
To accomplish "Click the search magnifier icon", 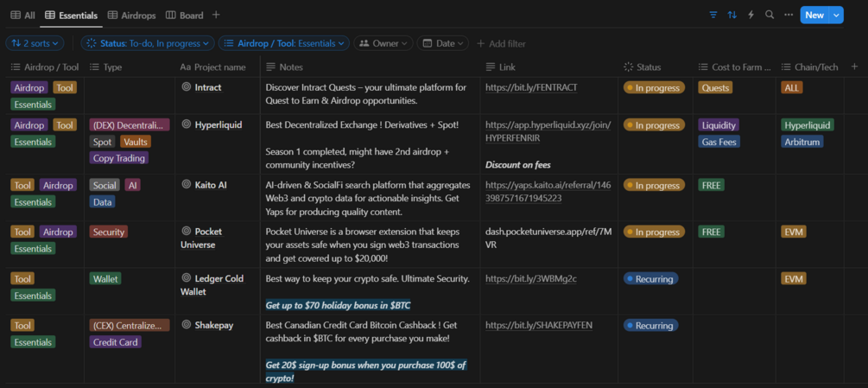I will click(x=769, y=15).
